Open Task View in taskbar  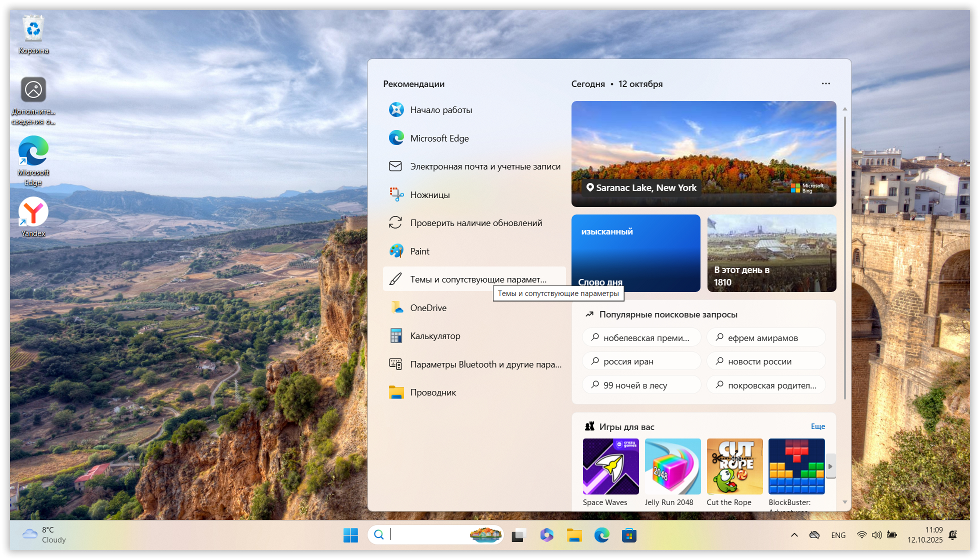(x=519, y=535)
